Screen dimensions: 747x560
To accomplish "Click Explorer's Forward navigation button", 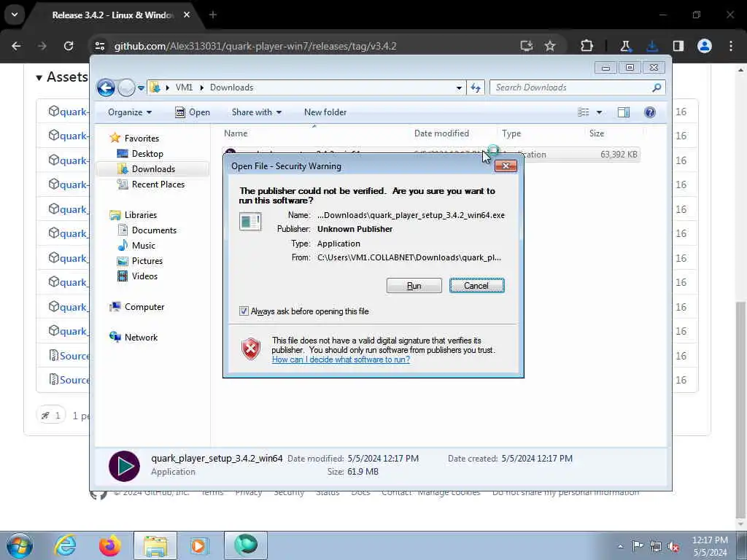I will click(126, 87).
